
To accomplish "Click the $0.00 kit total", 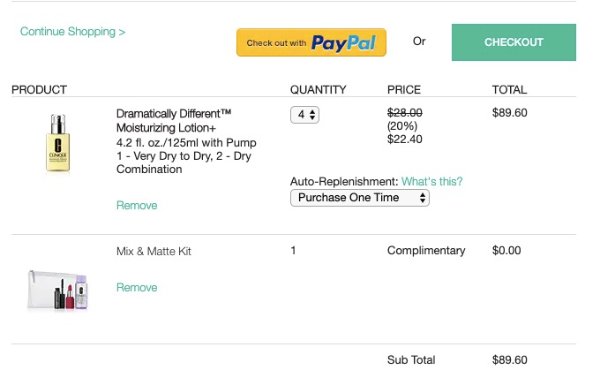I will [506, 251].
